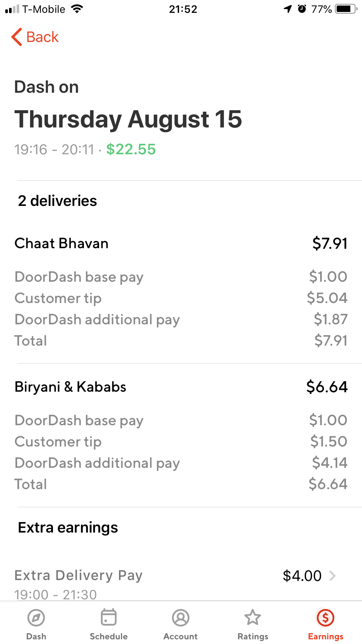Switch to the Ratings tab label
Viewport: 362px width, 644px height.
click(253, 636)
